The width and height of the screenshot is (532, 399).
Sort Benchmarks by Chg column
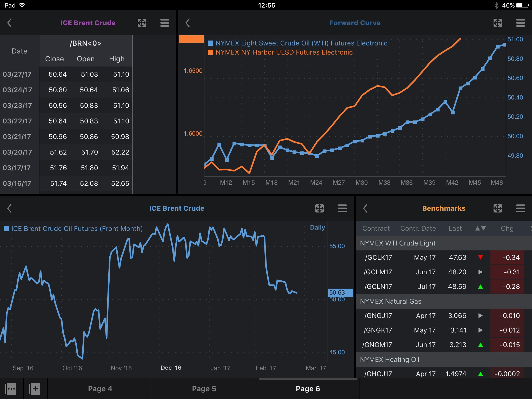(x=507, y=228)
